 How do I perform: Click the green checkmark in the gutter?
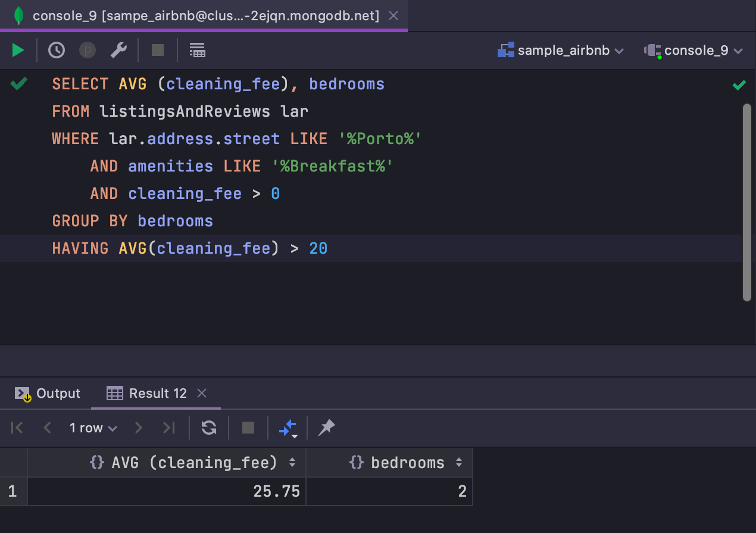18,83
